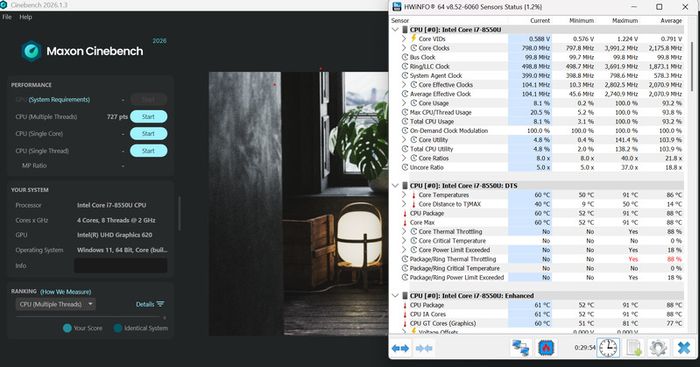
Task: Open the How We Measure link
Action: (66, 292)
